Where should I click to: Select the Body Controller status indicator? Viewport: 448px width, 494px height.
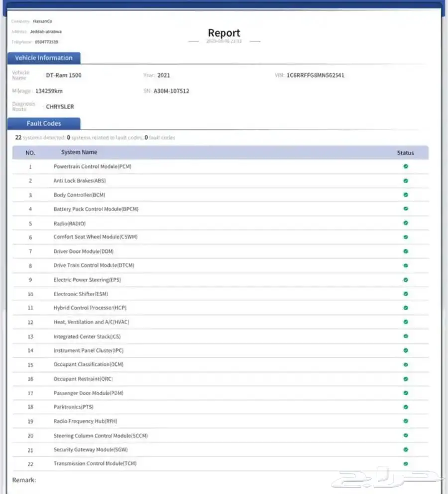point(405,195)
